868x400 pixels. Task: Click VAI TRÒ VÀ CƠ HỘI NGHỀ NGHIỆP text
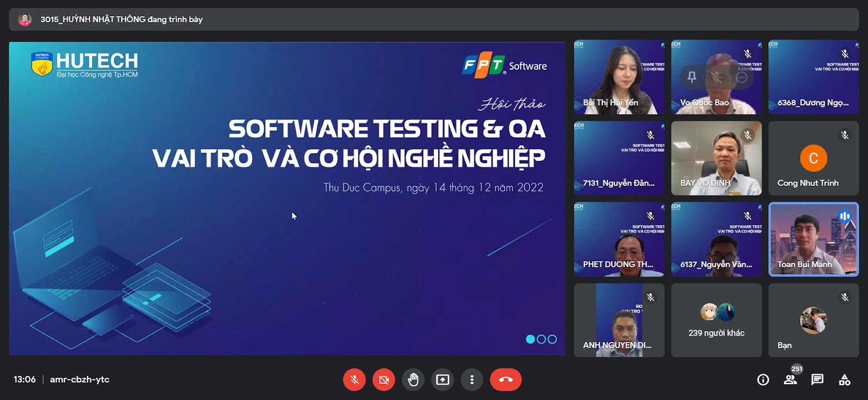tap(349, 158)
